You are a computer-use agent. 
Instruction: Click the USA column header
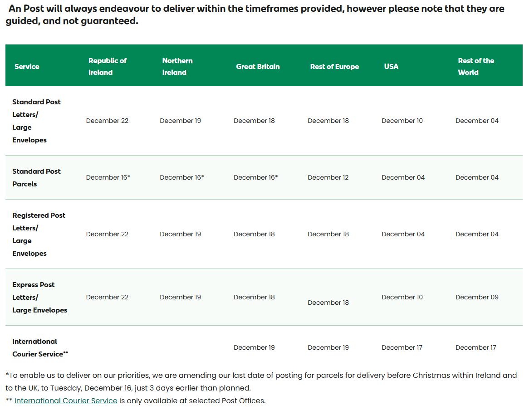coord(391,67)
